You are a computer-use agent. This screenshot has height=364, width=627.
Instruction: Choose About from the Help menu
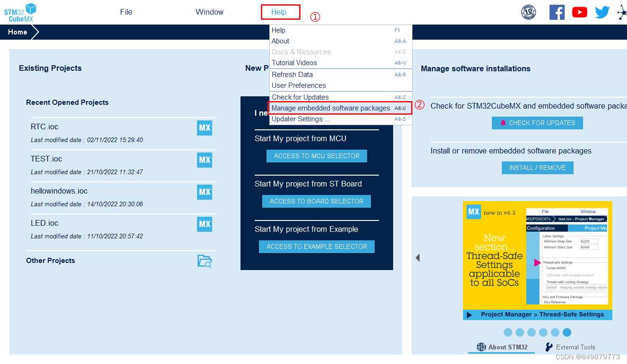pos(341,41)
